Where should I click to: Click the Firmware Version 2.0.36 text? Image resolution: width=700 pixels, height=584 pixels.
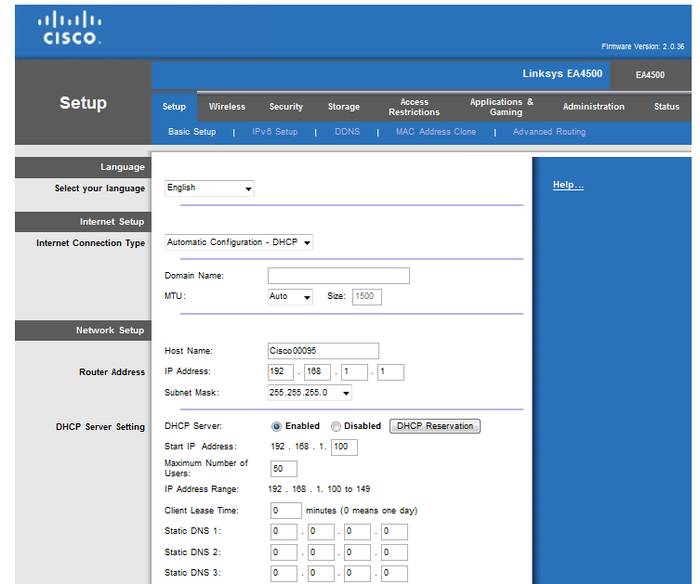(642, 46)
